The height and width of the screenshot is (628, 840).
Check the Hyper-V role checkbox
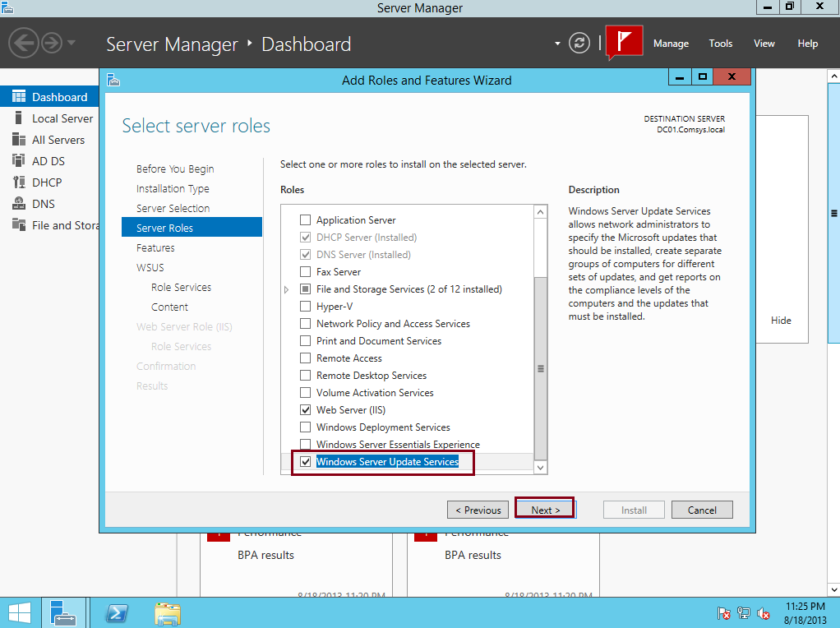305,306
